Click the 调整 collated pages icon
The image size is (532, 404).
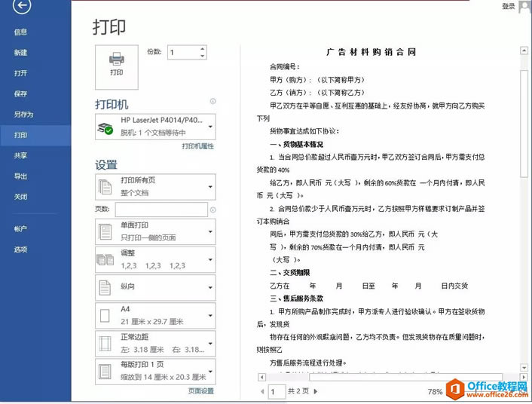(x=105, y=260)
